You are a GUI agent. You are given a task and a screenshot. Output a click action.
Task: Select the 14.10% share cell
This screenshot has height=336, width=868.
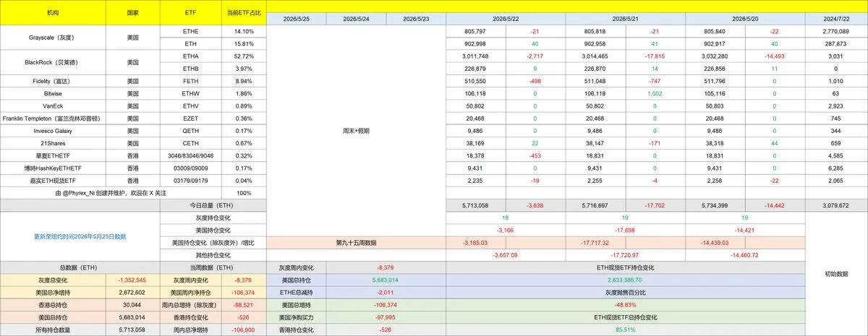click(244, 32)
